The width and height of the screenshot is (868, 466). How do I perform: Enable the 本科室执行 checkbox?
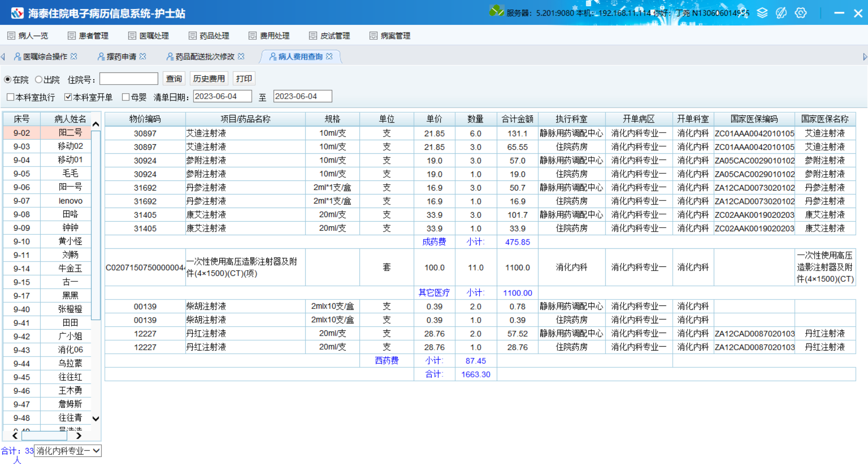coord(10,97)
